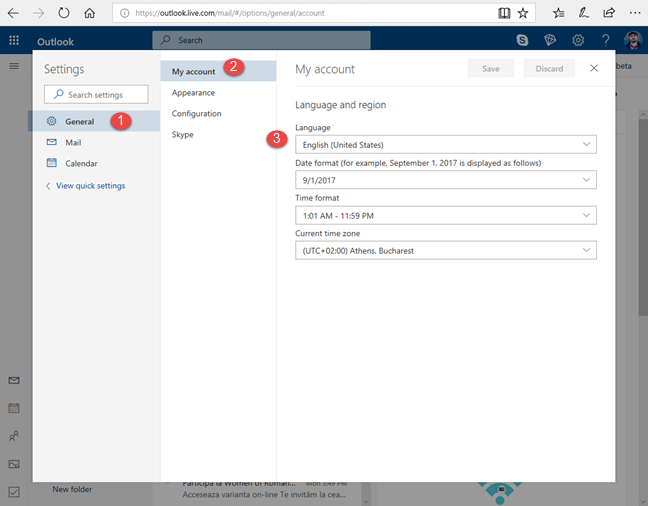Open Tasks checkmark icon in left rail
Viewport: 648px width, 506px height.
14,492
